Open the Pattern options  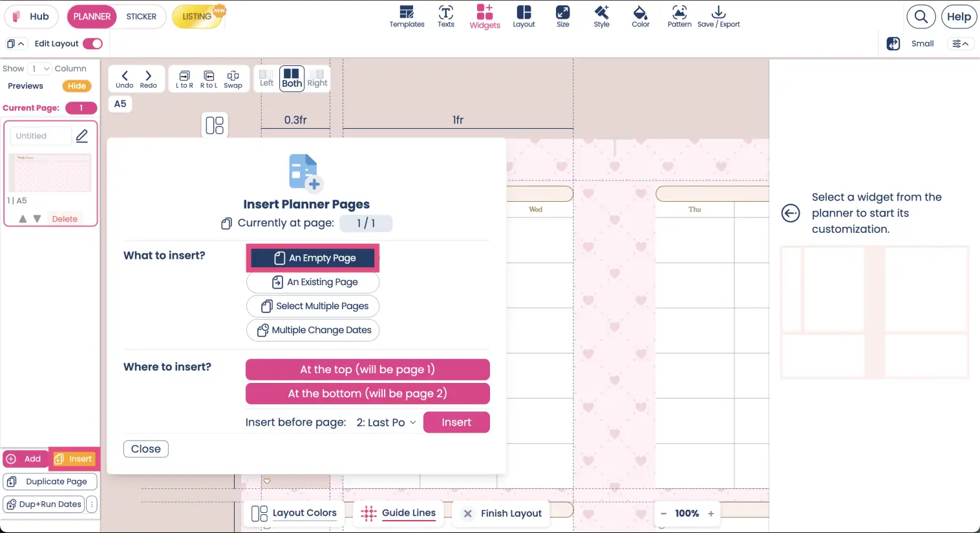(679, 16)
